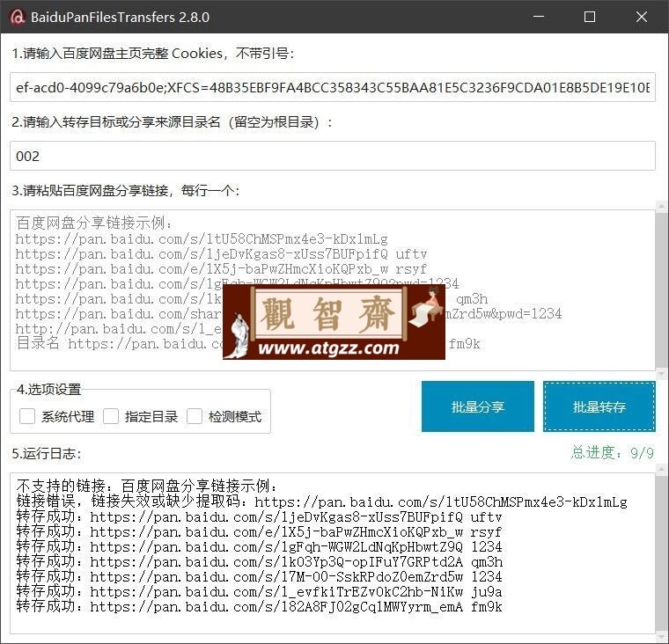Click the log area scrollbar track
Screen dimensions: 669x644
tap(662, 553)
